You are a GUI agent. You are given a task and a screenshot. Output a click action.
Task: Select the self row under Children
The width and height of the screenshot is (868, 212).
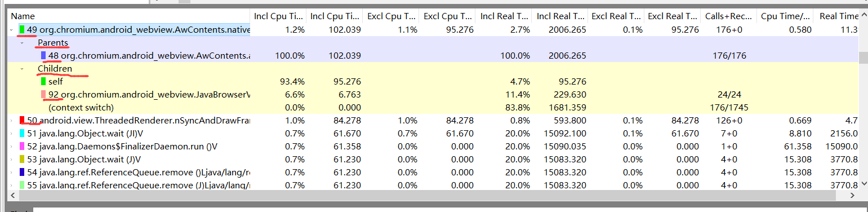(433, 82)
